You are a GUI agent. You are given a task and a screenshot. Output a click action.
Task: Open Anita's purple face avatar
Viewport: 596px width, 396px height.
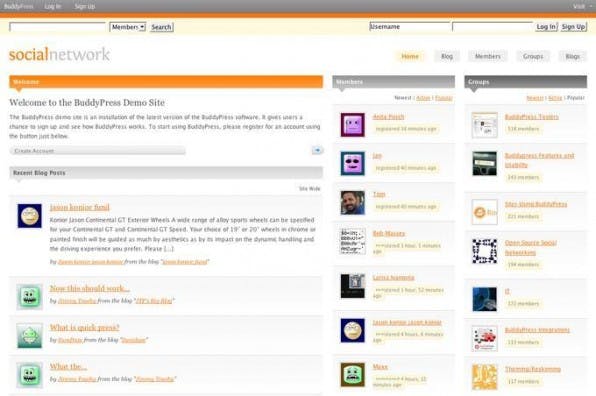click(x=352, y=125)
